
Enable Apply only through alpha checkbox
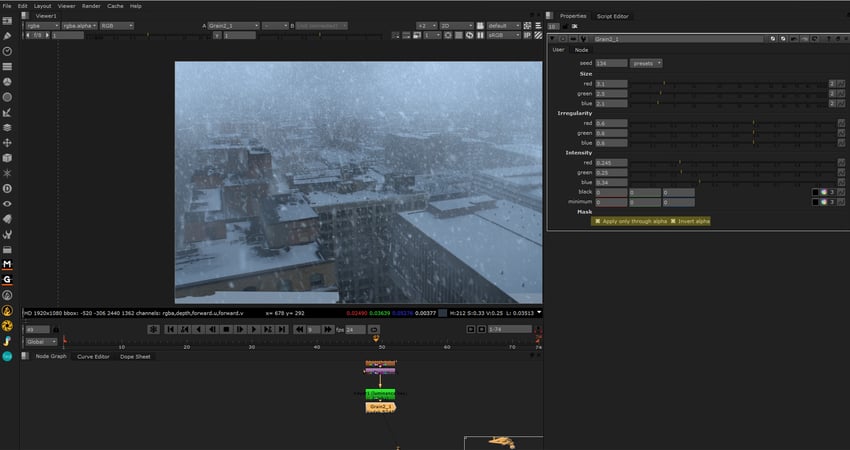pyautogui.click(x=598, y=221)
